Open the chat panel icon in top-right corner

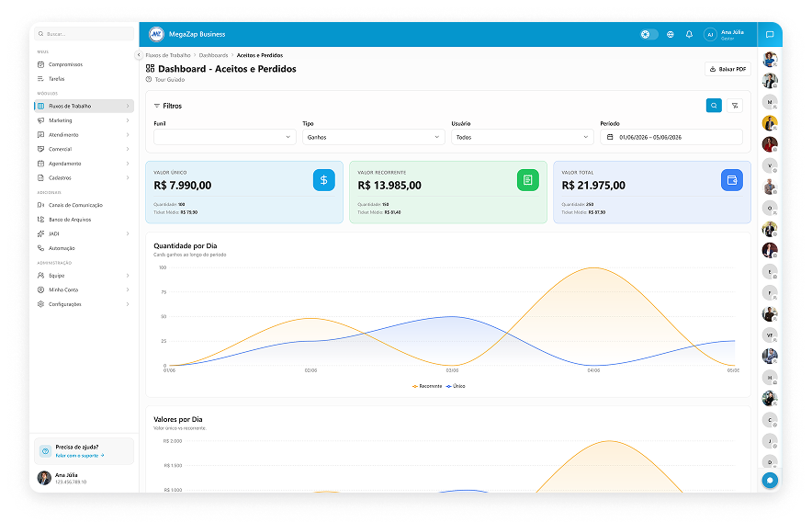click(770, 34)
